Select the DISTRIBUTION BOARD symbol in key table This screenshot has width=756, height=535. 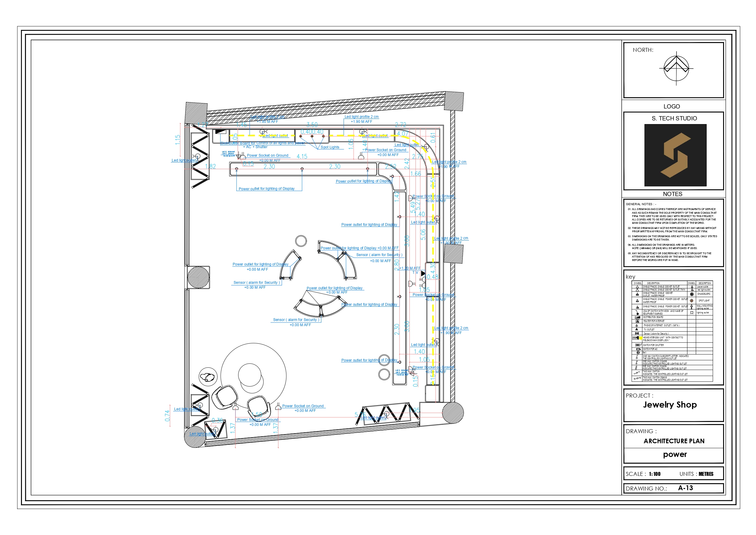638,317
